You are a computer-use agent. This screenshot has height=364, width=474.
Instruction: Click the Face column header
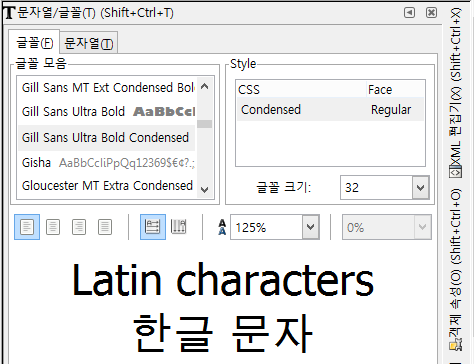pyautogui.click(x=395, y=89)
